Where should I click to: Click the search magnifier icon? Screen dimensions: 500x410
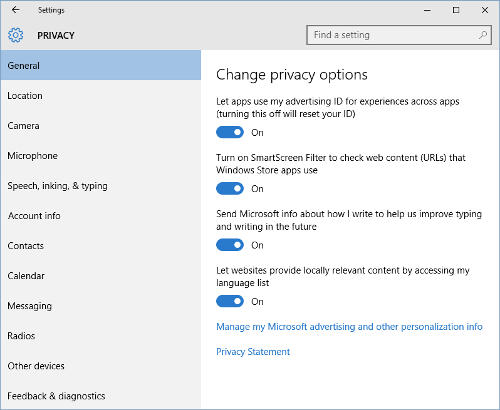click(483, 35)
